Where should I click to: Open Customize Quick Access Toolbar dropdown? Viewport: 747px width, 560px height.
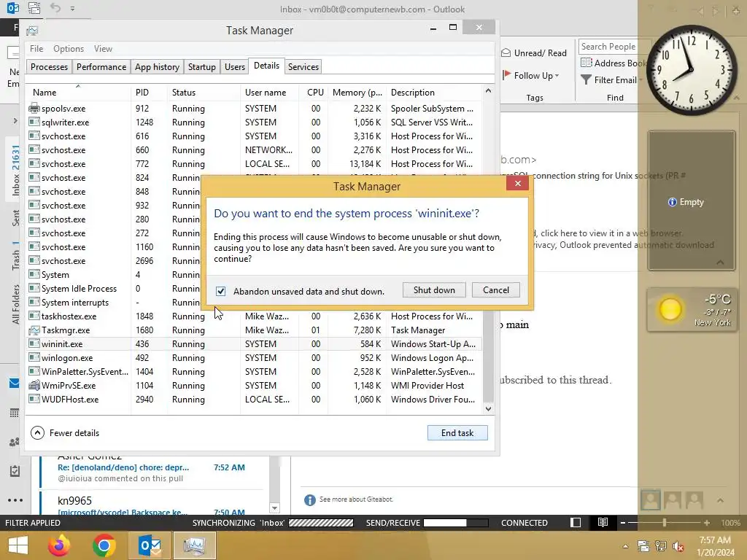(72, 9)
